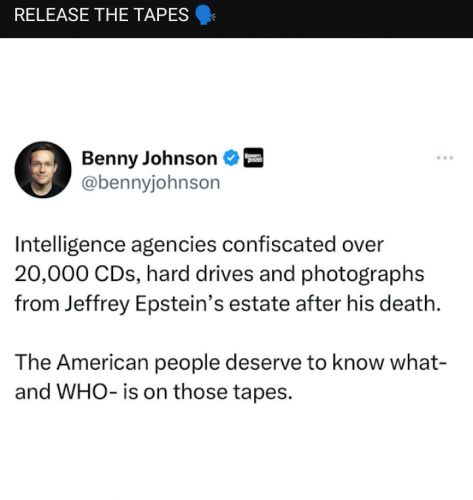
Task: Click the blue verified checkmark badge
Action: [231, 158]
